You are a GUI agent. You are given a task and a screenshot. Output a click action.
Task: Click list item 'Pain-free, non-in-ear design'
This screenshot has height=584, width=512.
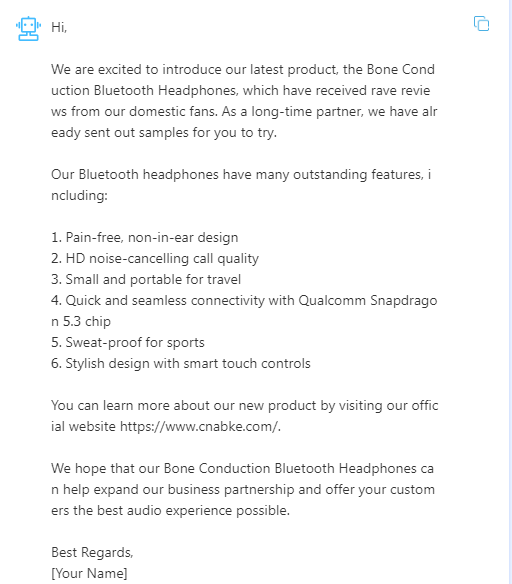[x=144, y=238]
